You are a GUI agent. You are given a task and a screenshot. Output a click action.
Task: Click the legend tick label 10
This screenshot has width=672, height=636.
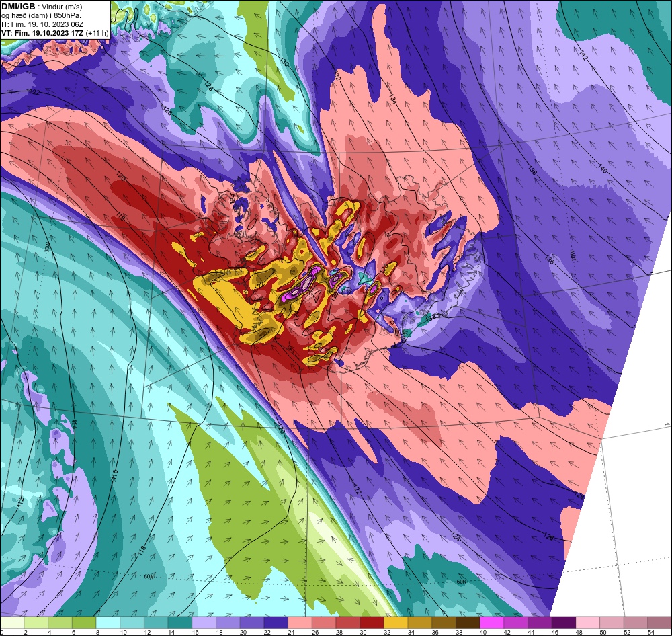[x=124, y=632]
